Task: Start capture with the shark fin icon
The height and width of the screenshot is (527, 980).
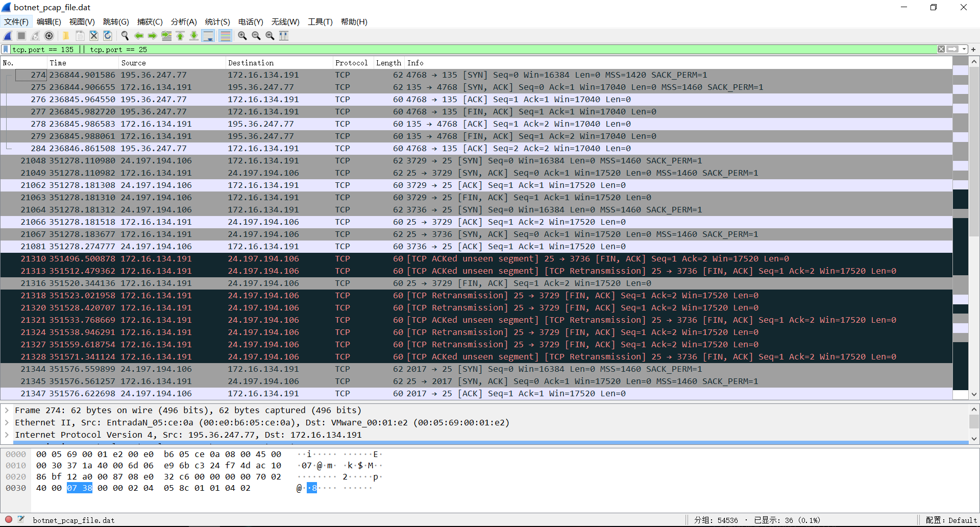Action: coord(8,36)
